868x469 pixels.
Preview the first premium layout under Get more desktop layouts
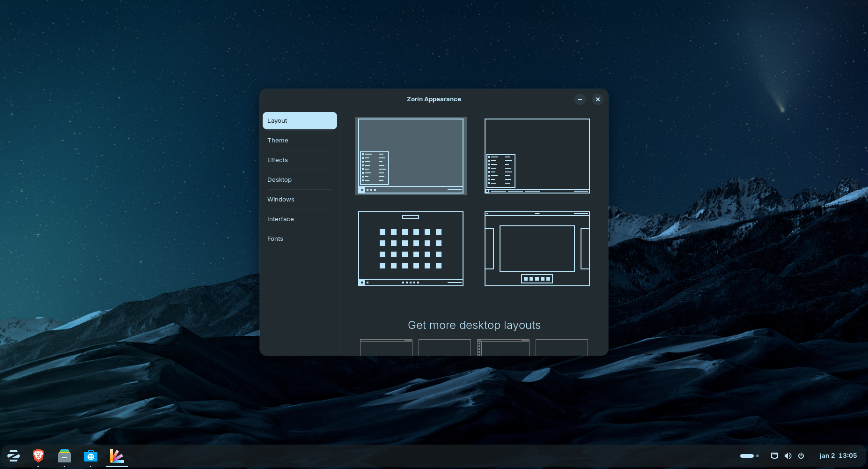click(386, 347)
